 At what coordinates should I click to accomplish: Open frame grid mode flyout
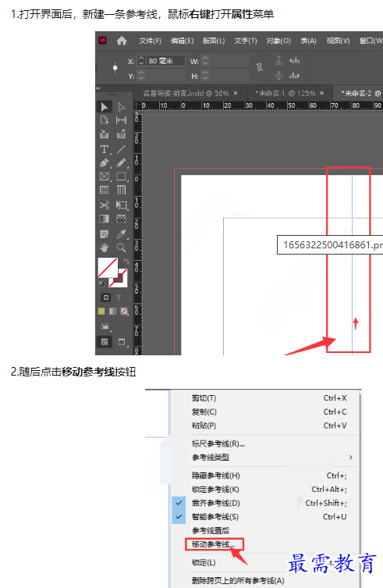coord(105,326)
